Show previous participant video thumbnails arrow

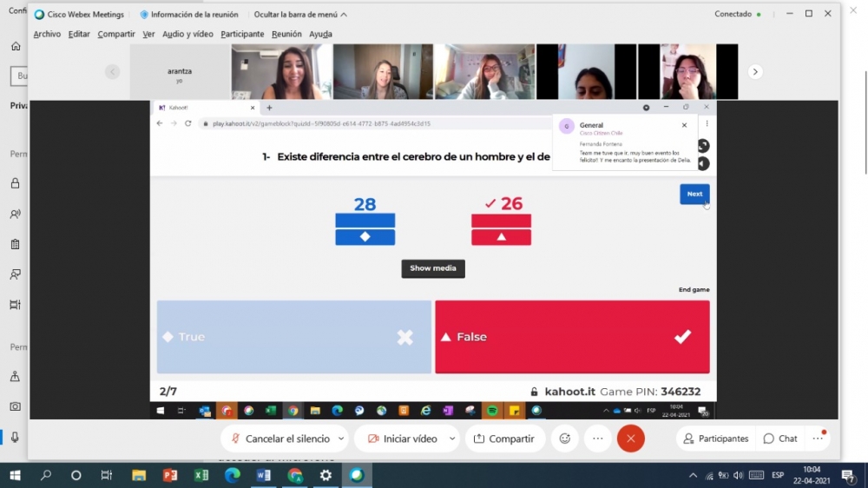click(112, 71)
